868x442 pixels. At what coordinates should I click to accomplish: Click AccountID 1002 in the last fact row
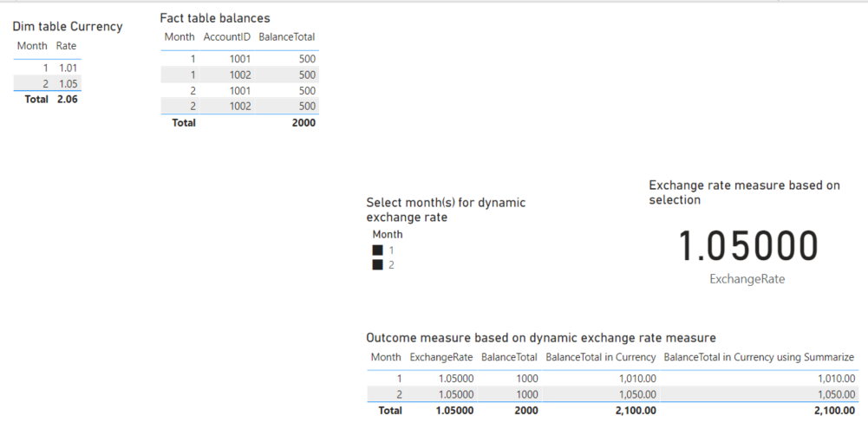(240, 107)
